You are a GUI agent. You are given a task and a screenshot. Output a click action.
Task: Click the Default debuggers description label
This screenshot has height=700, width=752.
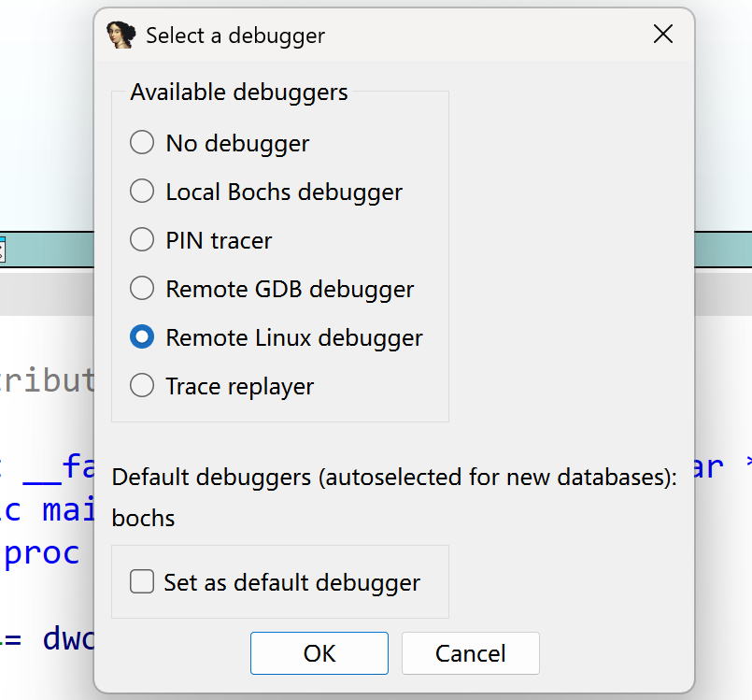coord(393,477)
